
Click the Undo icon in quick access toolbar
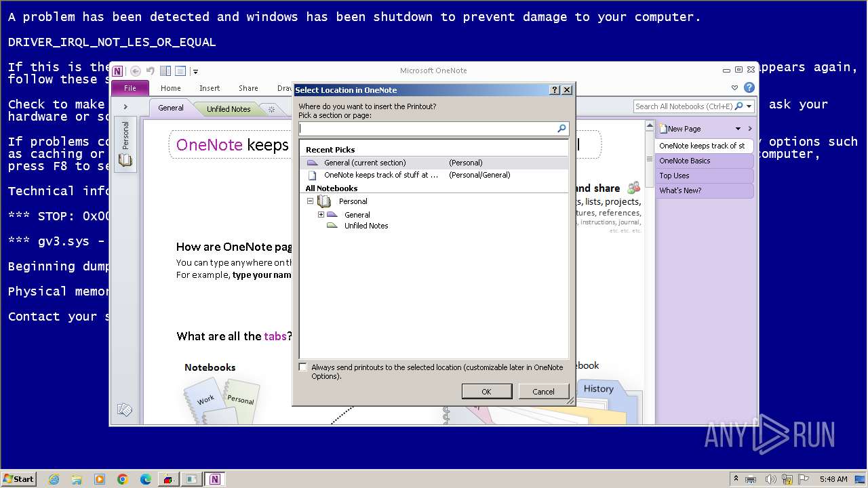150,71
